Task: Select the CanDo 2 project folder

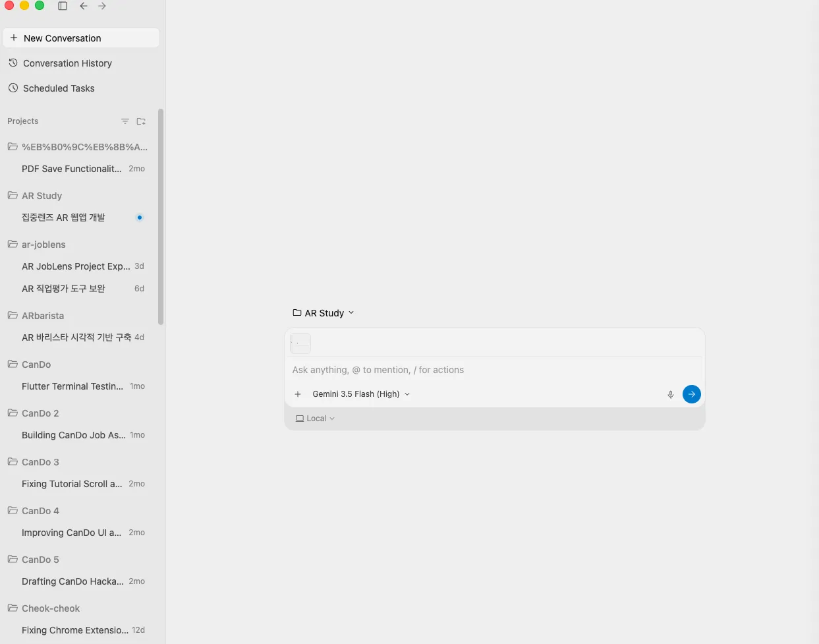Action: (x=40, y=413)
